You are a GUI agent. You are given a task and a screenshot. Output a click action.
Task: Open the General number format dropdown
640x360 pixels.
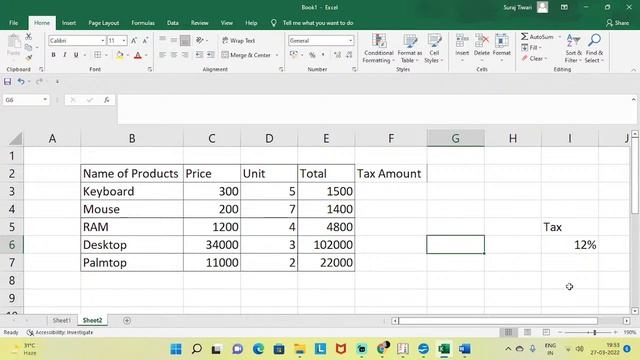coord(351,40)
